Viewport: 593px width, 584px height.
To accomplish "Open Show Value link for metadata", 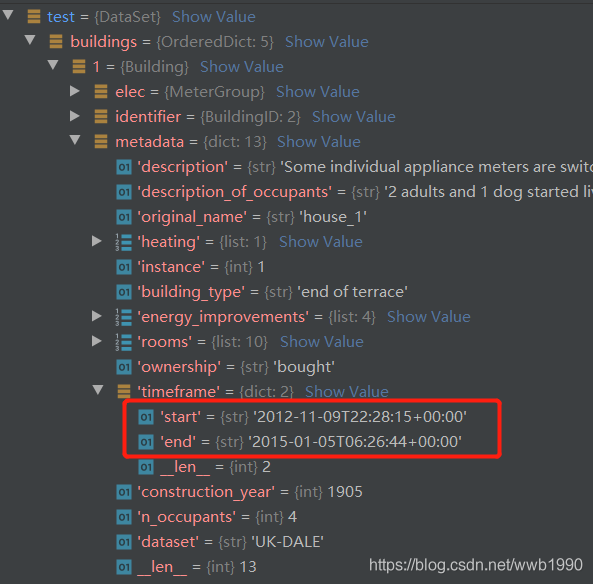I will point(318,142).
